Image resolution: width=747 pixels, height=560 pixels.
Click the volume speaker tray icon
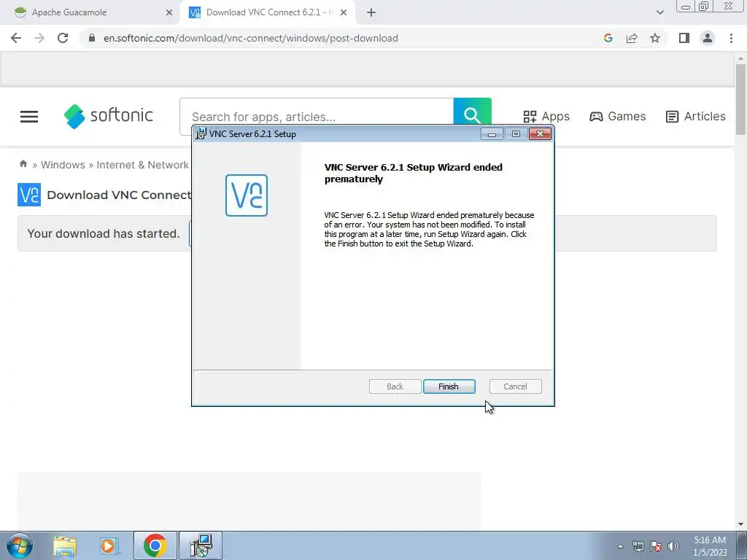[673, 546]
